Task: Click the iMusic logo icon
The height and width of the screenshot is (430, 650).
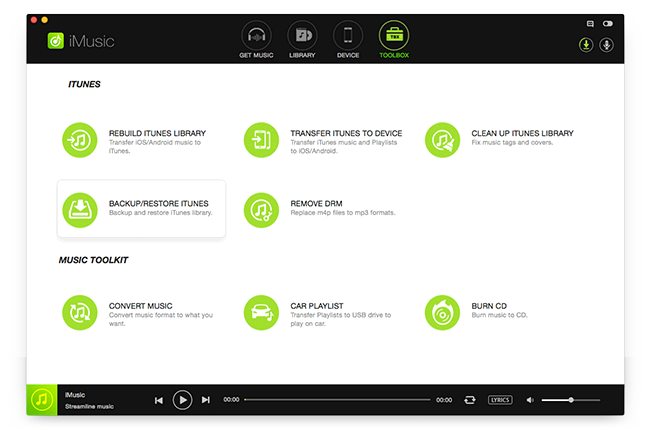Action: tap(56, 41)
